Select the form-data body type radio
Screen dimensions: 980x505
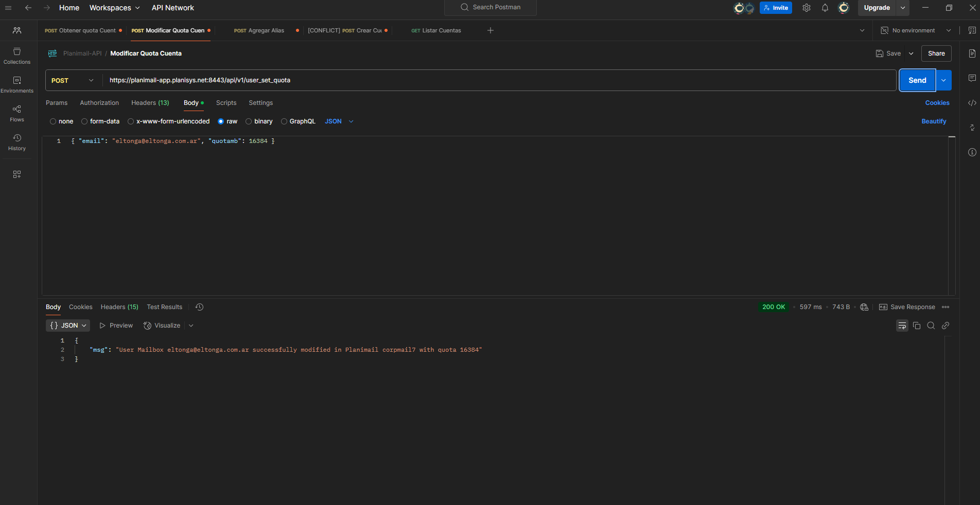point(84,121)
